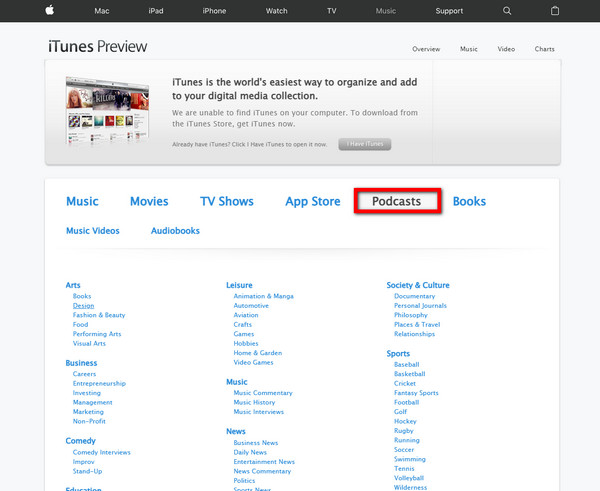Open the Comedy genre heading
This screenshot has width=600, height=491.
point(80,441)
